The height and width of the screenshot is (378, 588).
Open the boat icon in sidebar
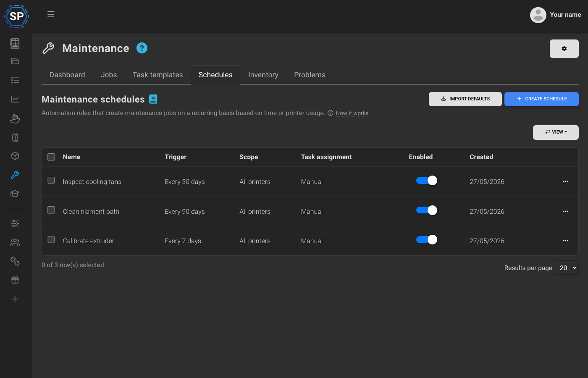coord(15,118)
